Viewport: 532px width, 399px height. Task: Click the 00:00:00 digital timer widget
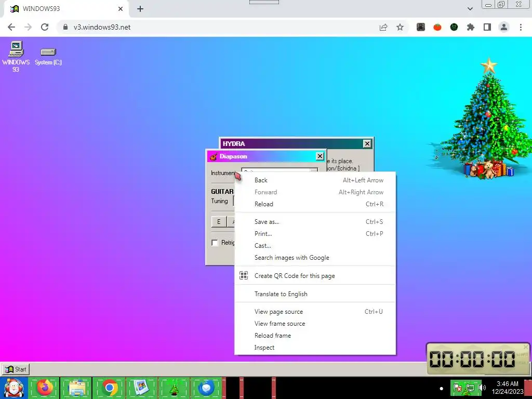coord(478,359)
